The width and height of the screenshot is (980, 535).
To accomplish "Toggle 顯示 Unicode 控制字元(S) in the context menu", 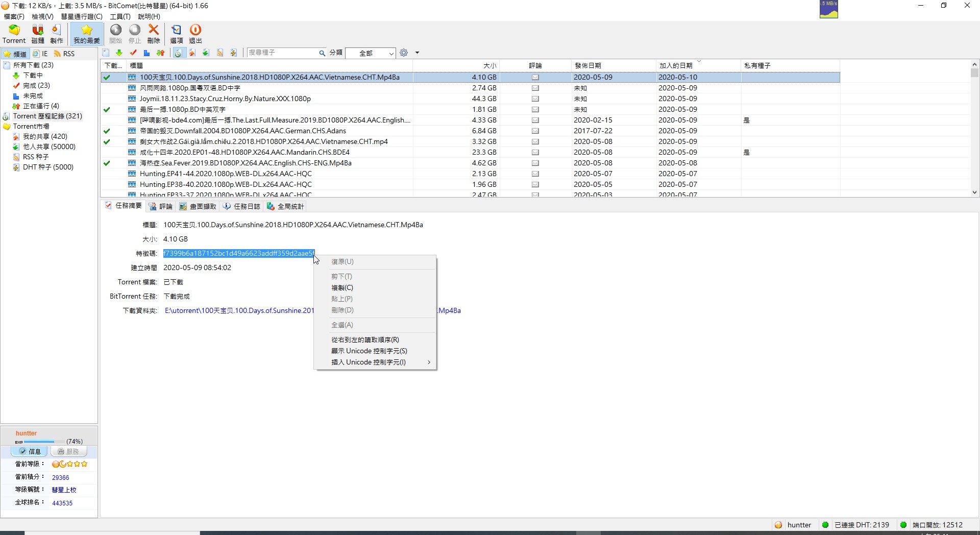I will click(375, 351).
